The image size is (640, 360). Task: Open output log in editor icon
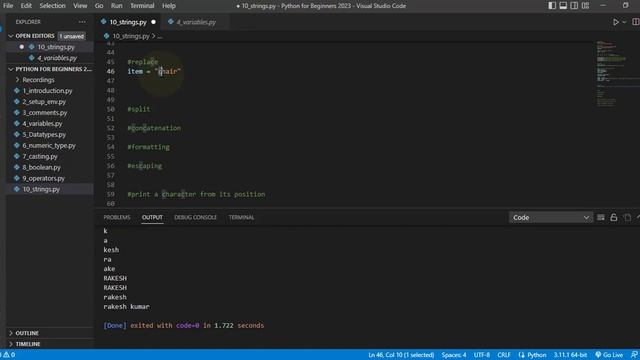pos(627,218)
